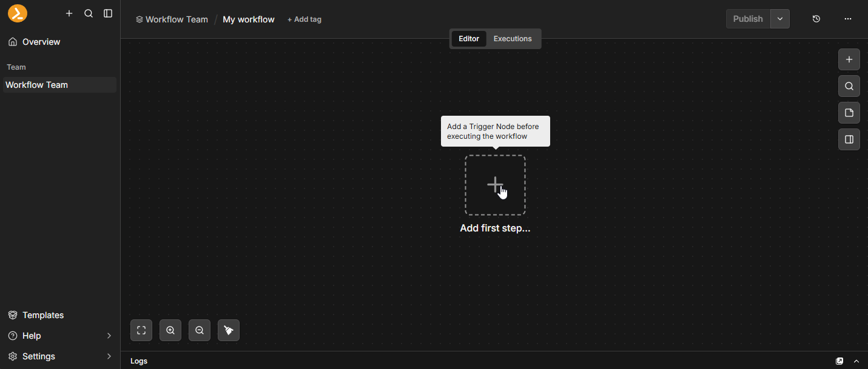Open Templates section
This screenshot has height=369, width=868.
59,315
